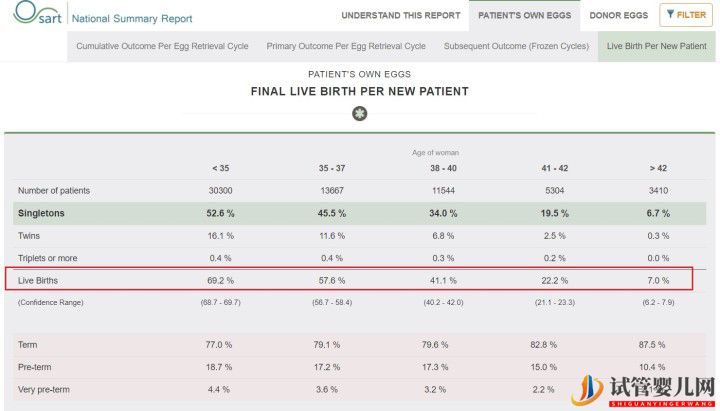
Task: Click the "< 35" age column header
Action: [x=220, y=168]
